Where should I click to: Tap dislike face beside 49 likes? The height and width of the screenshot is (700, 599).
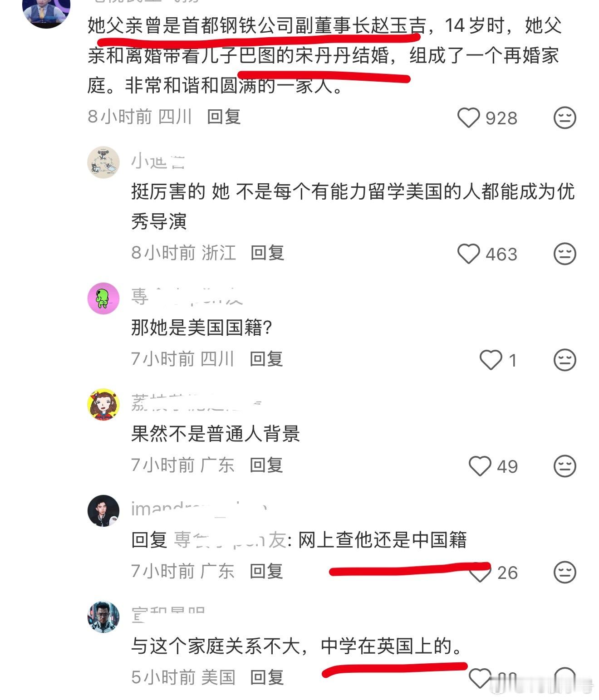click(565, 466)
